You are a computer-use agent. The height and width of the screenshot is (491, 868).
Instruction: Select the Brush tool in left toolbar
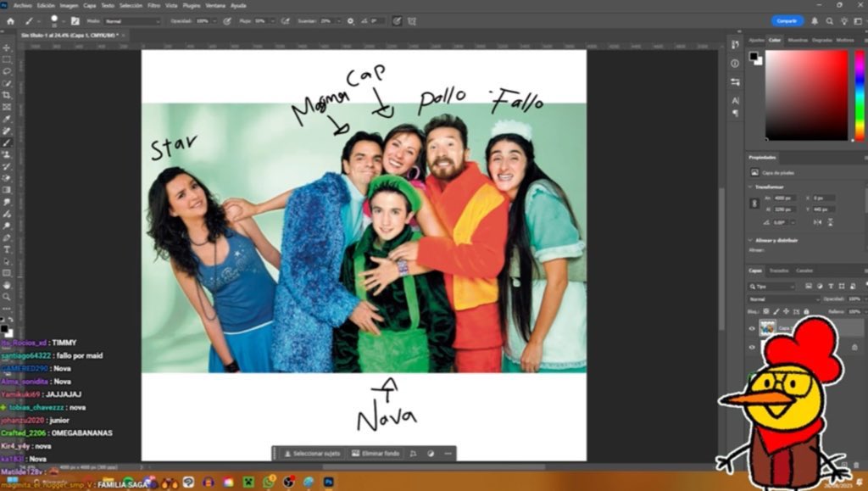pyautogui.click(x=7, y=142)
